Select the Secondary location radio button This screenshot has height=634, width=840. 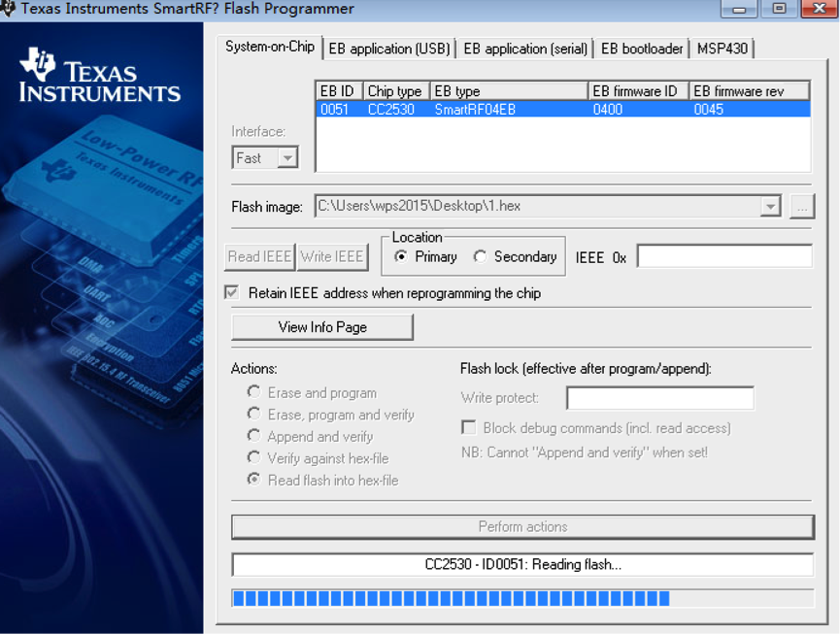pos(480,257)
